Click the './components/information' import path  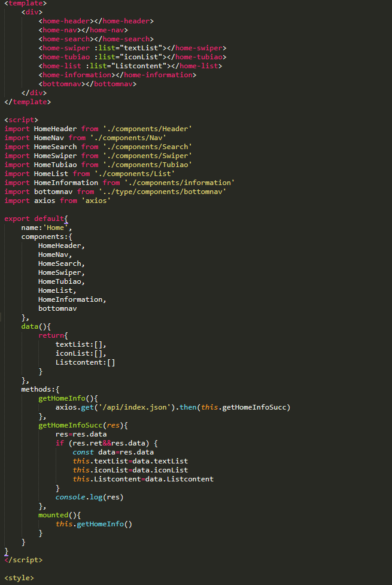(180, 183)
